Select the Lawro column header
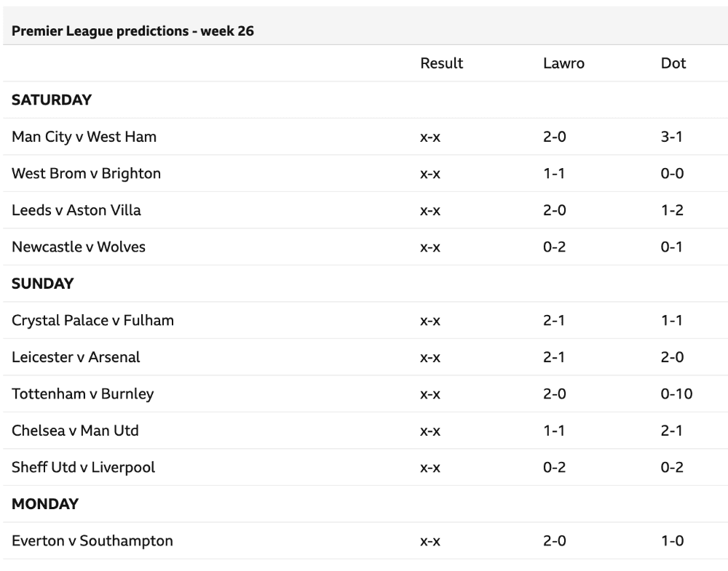728x571 pixels. tap(563, 63)
